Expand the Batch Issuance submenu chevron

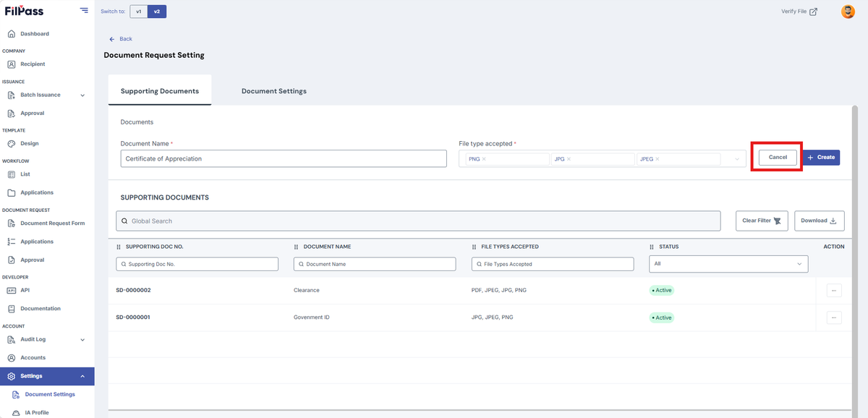coord(82,95)
